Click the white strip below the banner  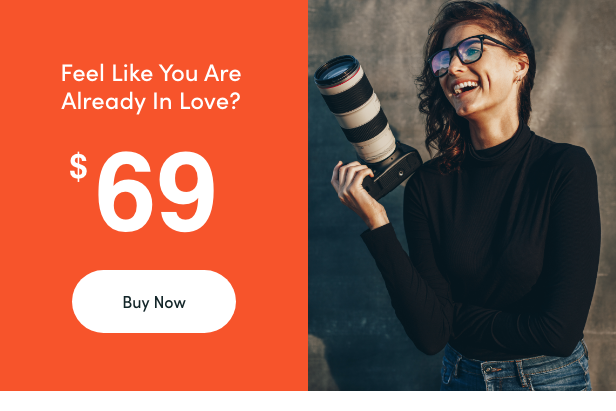tap(308, 401)
